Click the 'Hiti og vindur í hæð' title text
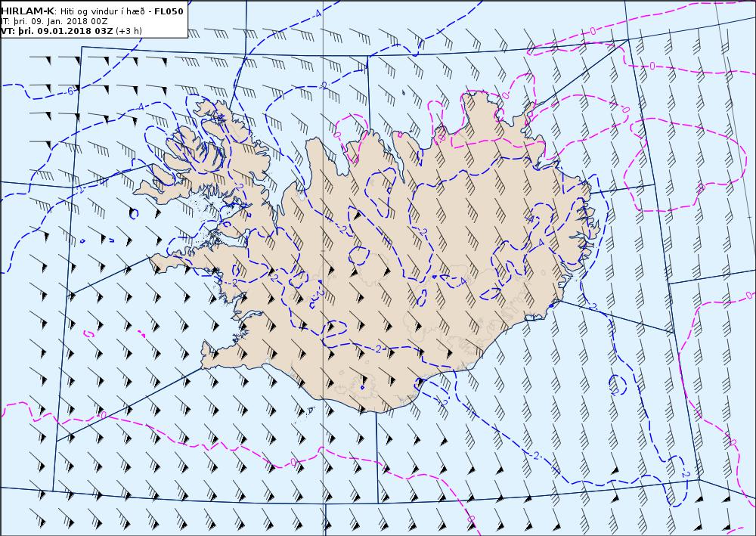This screenshot has height=536, width=756. tap(101, 11)
